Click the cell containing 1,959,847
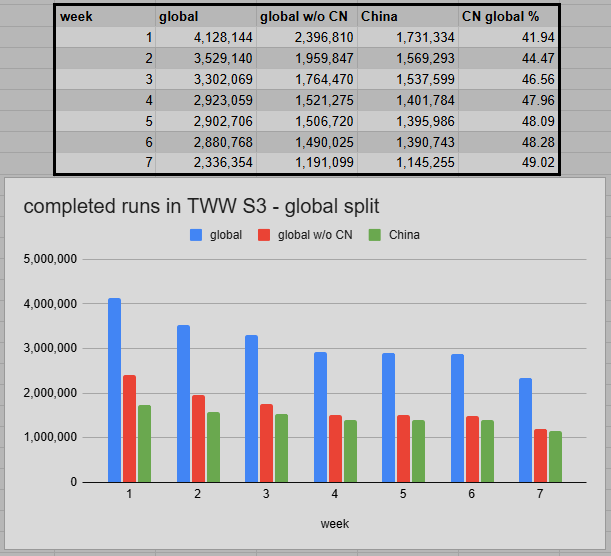Viewport: 611px width, 556px height. [307, 60]
